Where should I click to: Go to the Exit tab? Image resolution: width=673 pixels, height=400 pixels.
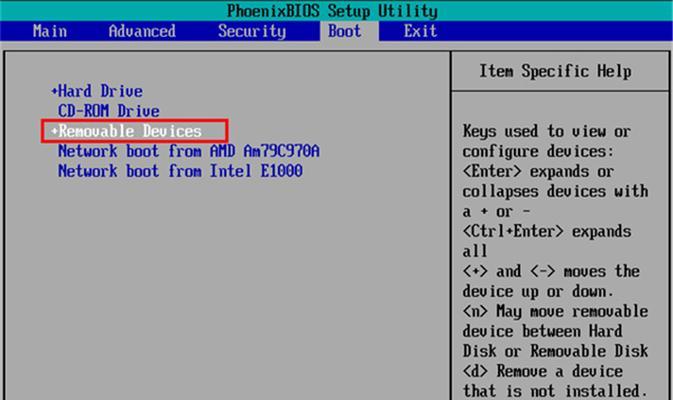click(420, 31)
